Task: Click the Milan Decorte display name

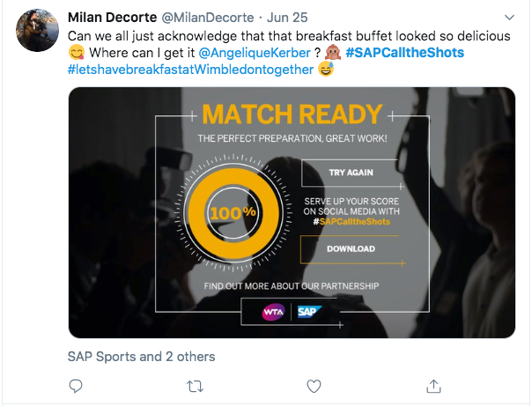Action: 117,18
